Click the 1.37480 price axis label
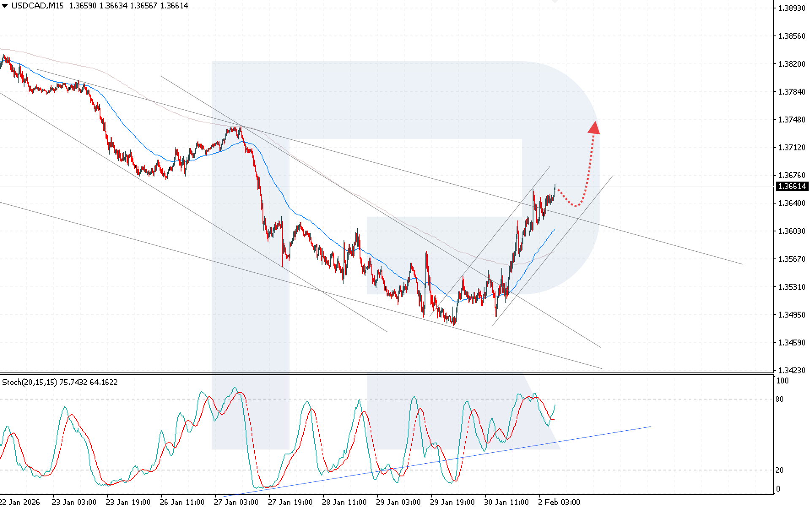The width and height of the screenshot is (812, 511). point(792,120)
